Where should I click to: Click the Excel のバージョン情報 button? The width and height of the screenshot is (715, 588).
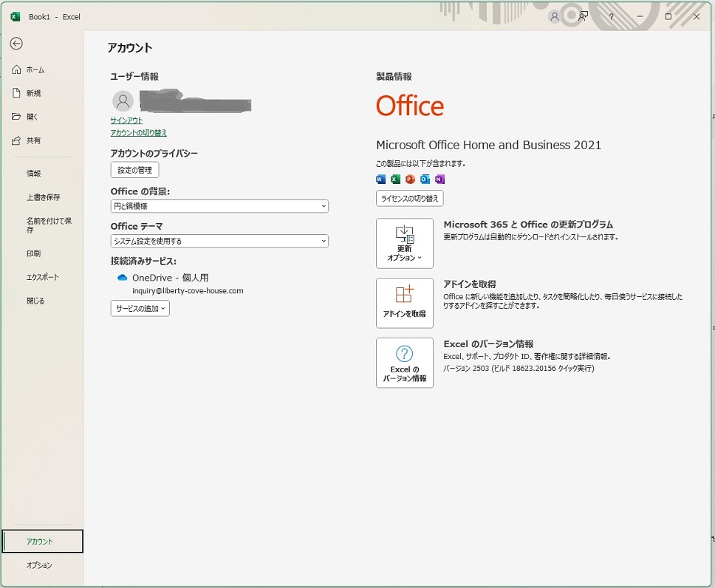tap(405, 363)
